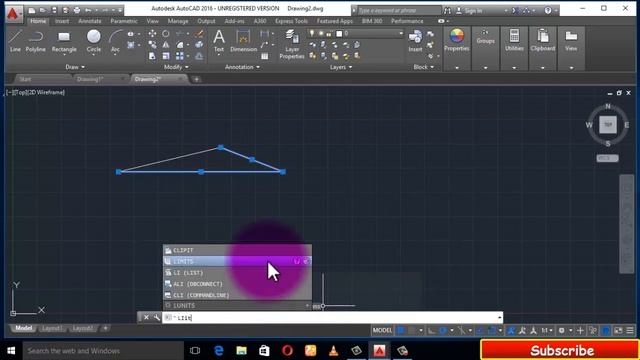Open the AutoCAD application menu logo

pos(13,14)
